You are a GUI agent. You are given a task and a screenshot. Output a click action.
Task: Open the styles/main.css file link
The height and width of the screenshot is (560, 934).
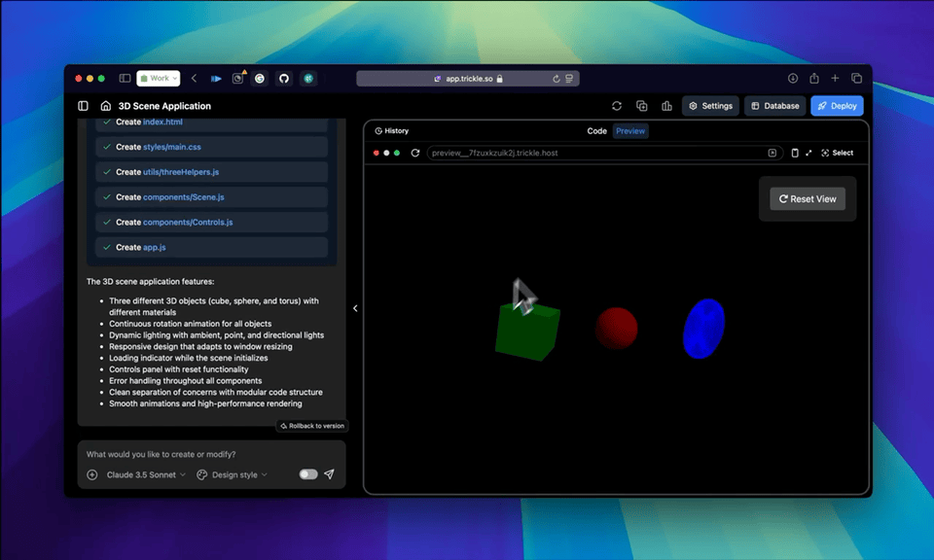click(x=171, y=147)
